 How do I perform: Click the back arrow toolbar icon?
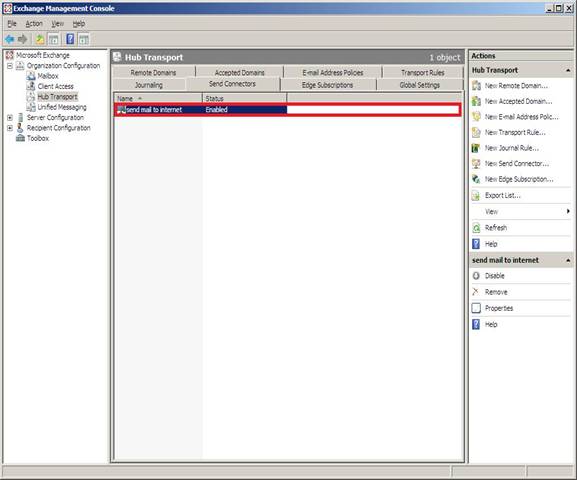pyautogui.click(x=10, y=39)
